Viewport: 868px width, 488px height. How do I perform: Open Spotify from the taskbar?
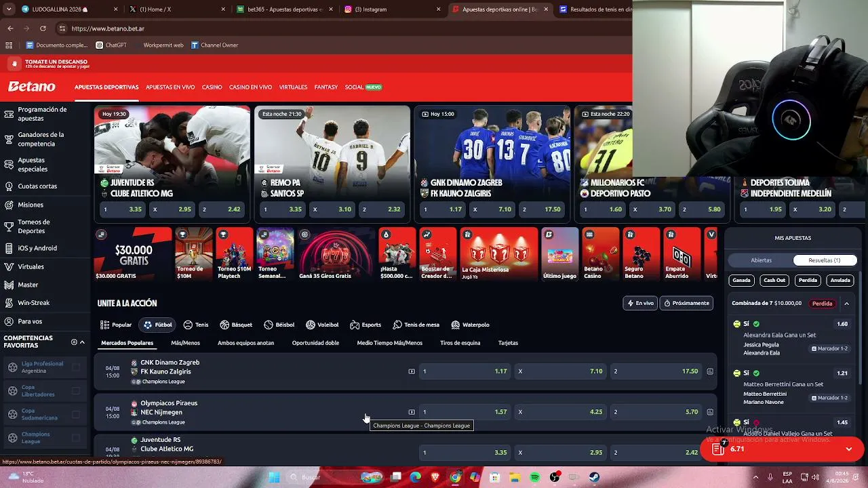point(535,477)
